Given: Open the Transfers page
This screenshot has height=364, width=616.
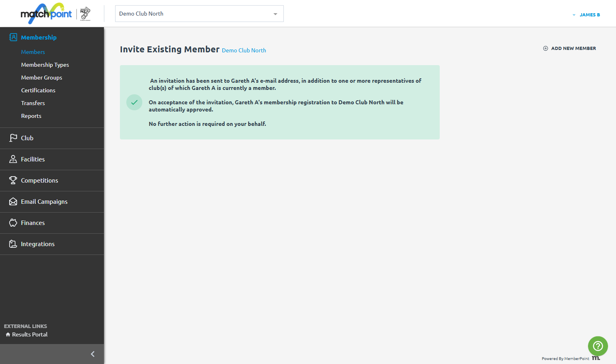Looking at the screenshot, I should pos(33,103).
